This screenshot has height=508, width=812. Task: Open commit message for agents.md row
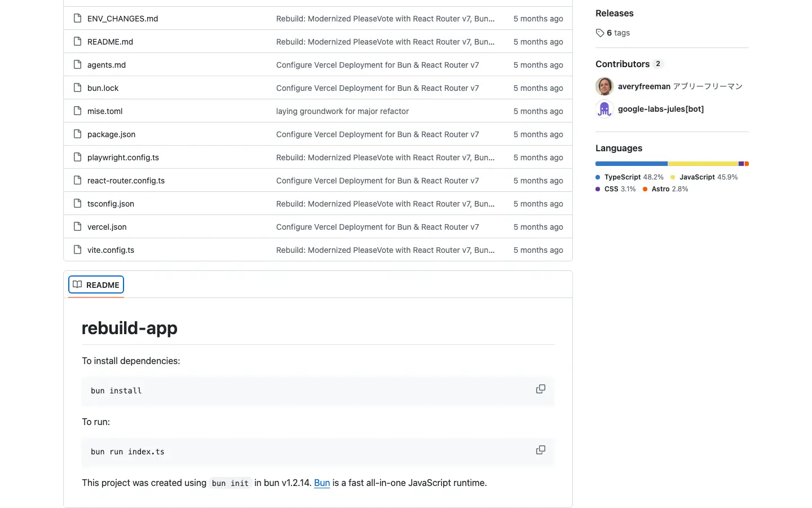(377, 65)
